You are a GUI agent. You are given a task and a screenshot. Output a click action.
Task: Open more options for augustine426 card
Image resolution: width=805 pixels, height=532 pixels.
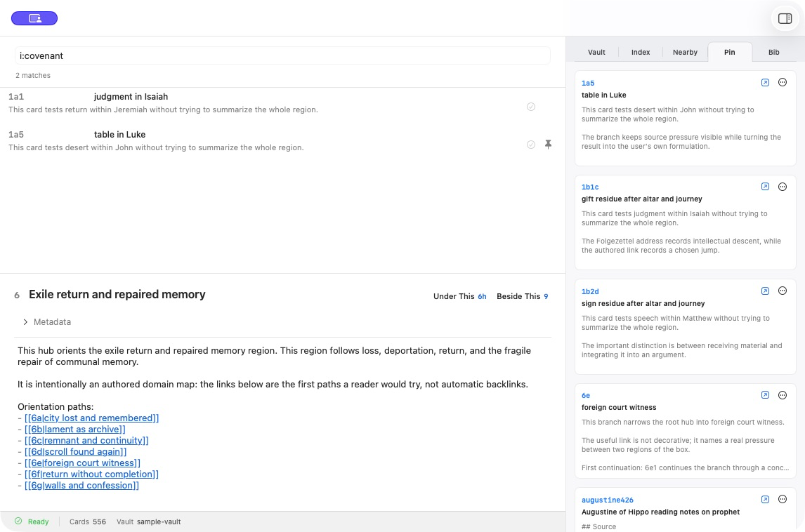pos(783,499)
